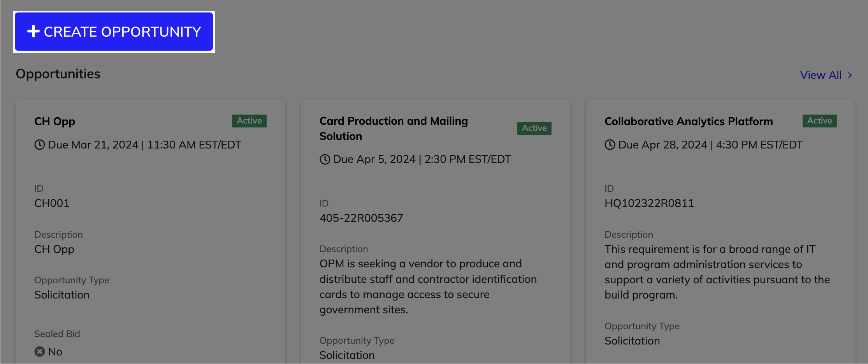
Task: Click the Active badge on Card Production card
Action: pos(534,128)
